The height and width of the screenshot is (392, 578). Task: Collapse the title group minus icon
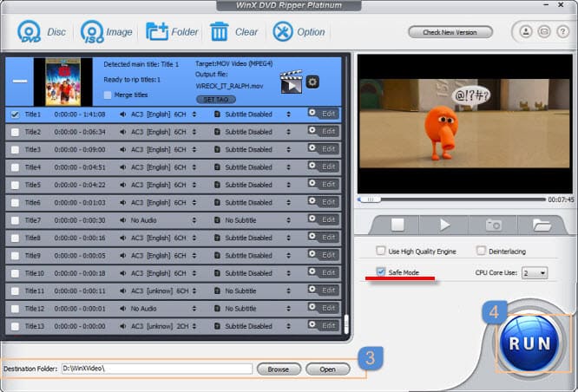coord(20,81)
